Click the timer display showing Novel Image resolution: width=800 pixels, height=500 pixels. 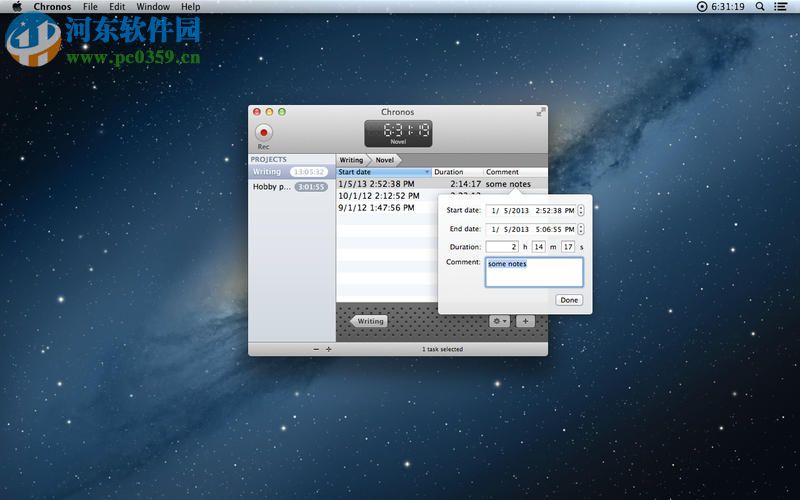point(398,134)
